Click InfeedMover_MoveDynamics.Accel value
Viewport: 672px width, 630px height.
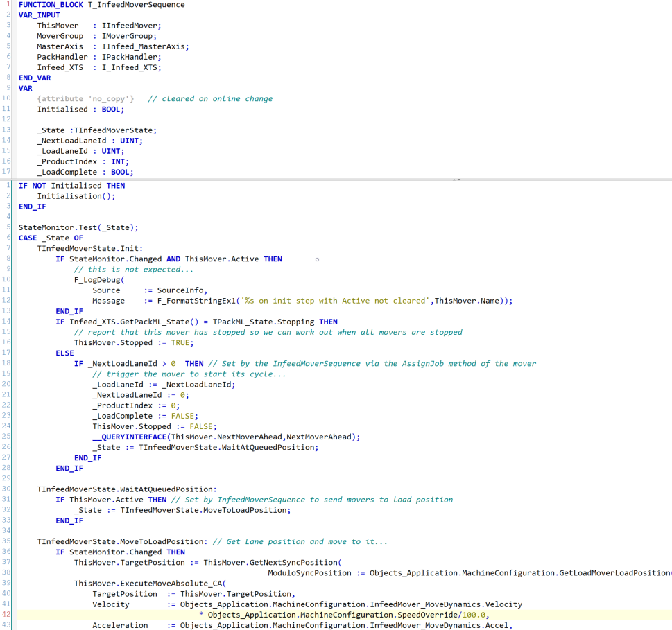[439, 626]
